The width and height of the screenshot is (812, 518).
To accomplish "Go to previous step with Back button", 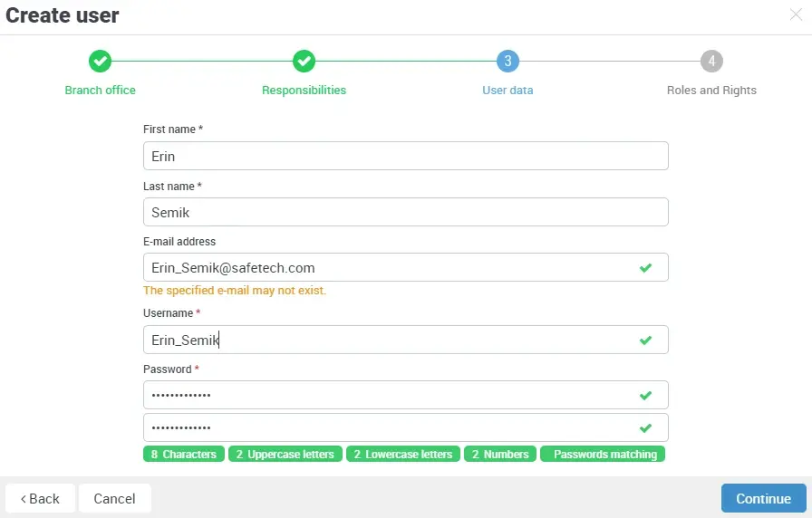I will click(x=41, y=498).
